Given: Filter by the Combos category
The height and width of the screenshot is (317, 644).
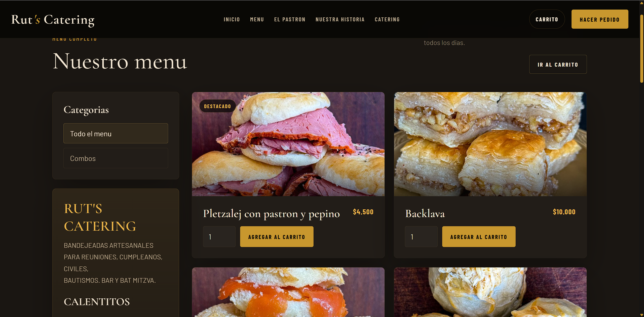Looking at the screenshot, I should (116, 158).
